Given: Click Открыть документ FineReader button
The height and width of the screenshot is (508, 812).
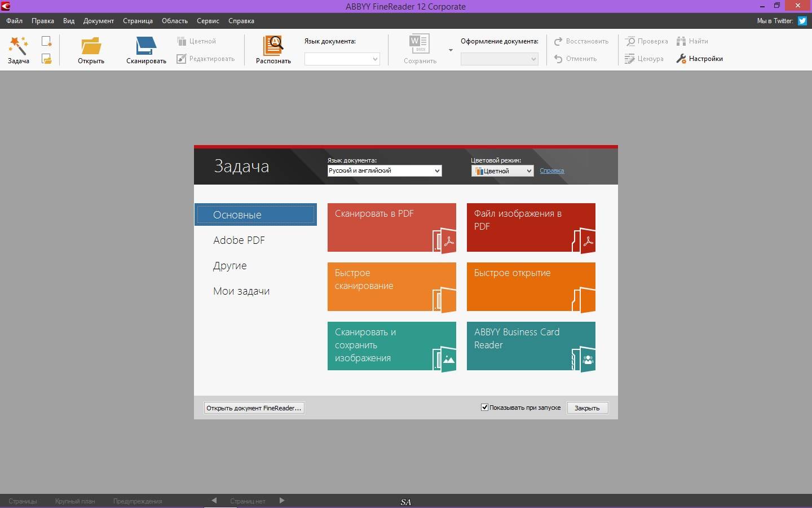Looking at the screenshot, I should tap(254, 408).
